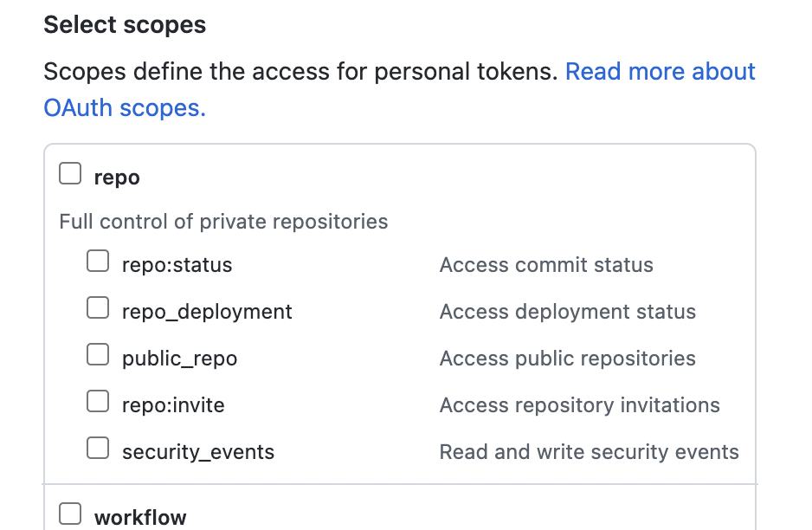
Task: Click the bold repo label text
Action: point(117,178)
